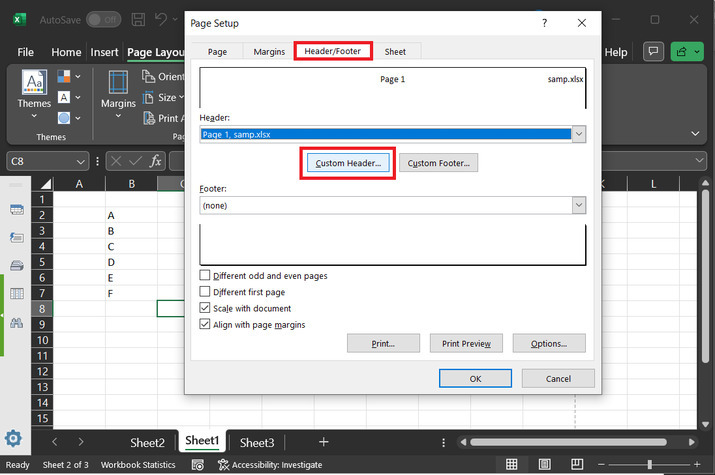
Task: Click the formula bar Enter checkmark icon
Action: click(135, 161)
